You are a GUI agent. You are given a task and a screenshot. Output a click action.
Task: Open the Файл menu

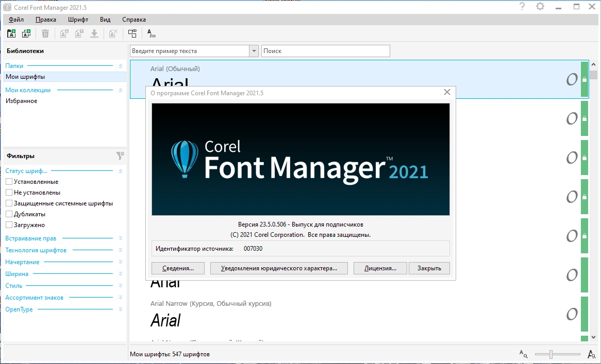click(16, 20)
